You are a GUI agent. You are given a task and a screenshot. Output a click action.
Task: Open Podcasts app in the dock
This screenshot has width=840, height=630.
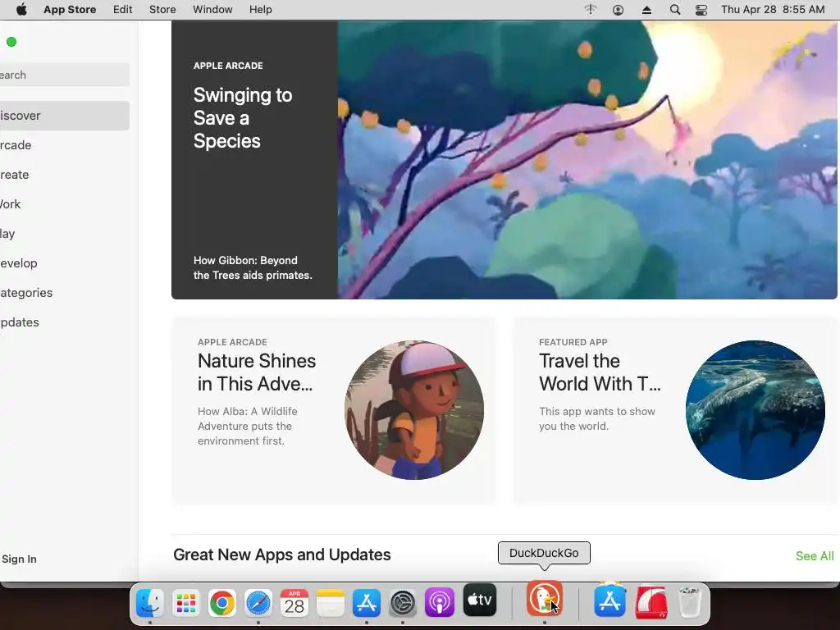point(440,603)
